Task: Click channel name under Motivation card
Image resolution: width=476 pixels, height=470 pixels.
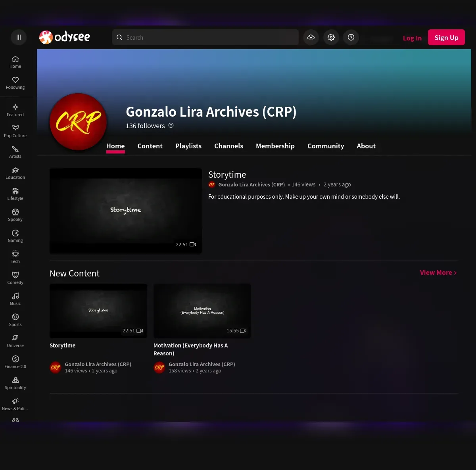Action: (202, 364)
